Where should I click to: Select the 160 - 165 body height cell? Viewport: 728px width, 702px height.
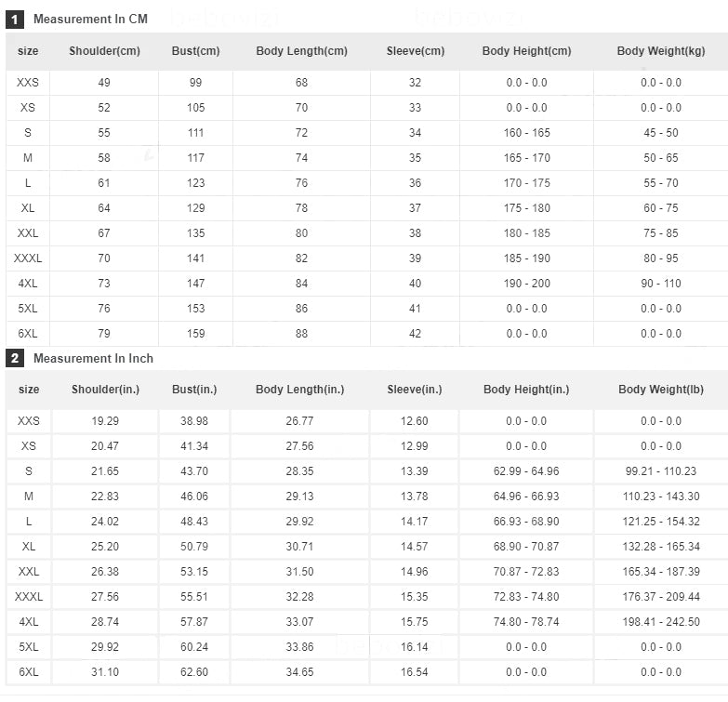pyautogui.click(x=526, y=133)
